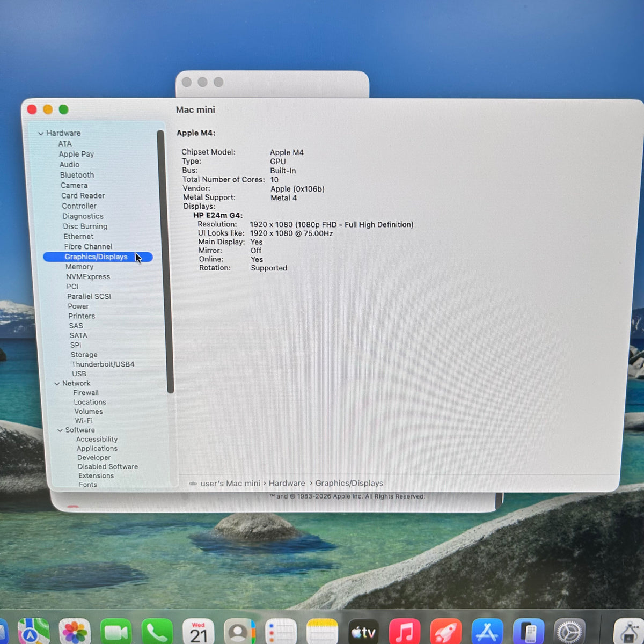Select Card Reader in the sidebar

pos(83,196)
